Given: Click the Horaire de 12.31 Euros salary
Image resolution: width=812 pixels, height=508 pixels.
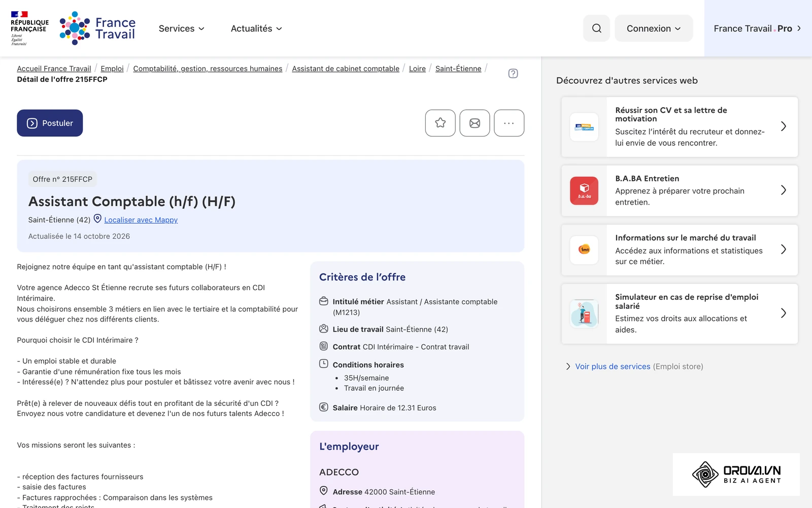Looking at the screenshot, I should 398,408.
